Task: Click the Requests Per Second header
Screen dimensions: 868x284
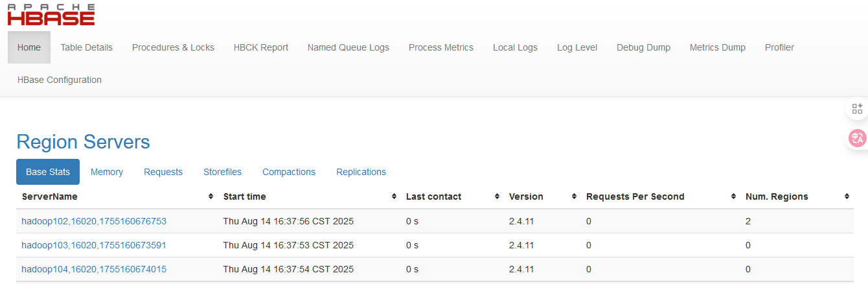Action: [635, 196]
